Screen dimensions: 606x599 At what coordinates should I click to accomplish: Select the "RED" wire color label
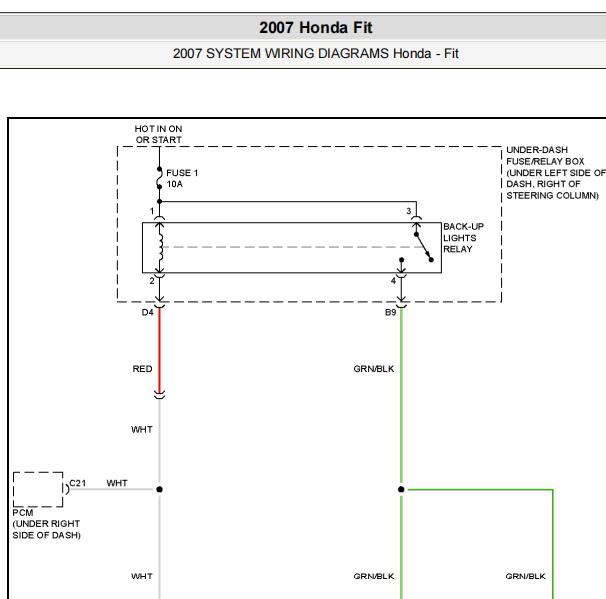142,369
